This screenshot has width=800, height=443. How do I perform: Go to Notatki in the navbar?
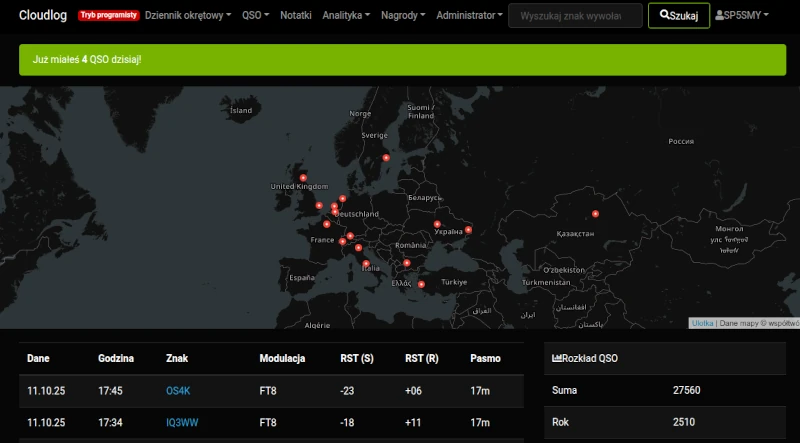296,16
